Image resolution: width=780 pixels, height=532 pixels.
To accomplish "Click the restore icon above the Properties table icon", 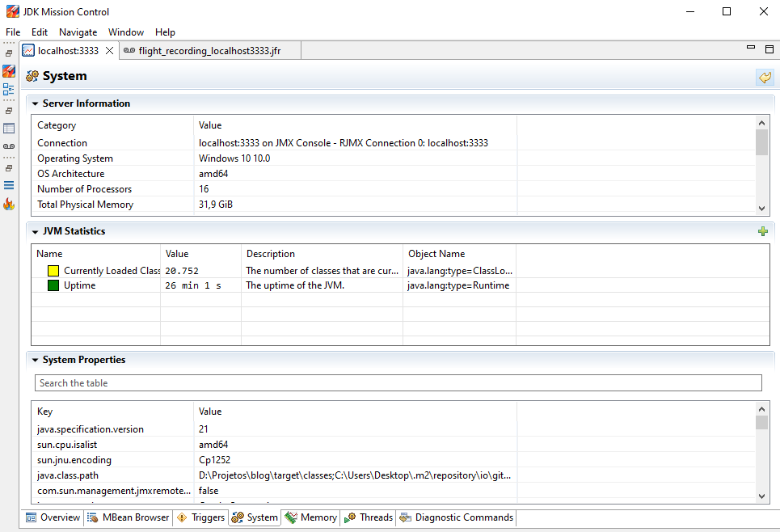I will coord(9,111).
